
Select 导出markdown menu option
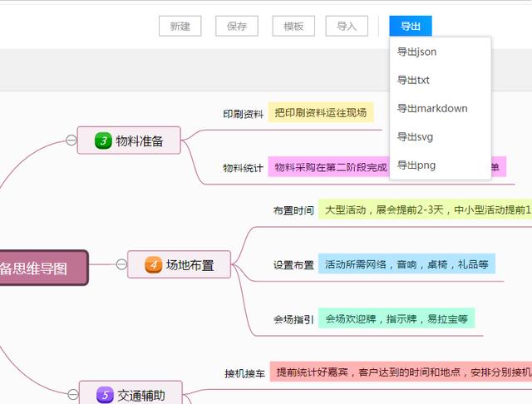432,109
